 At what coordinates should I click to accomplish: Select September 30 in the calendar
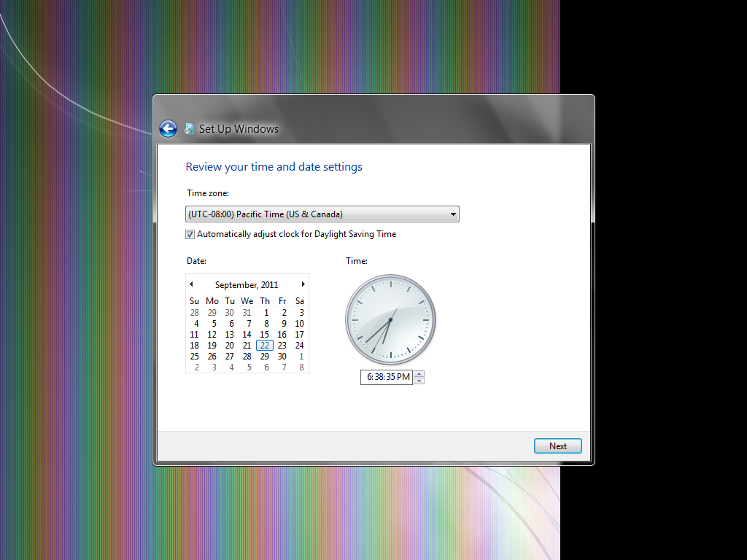click(282, 356)
